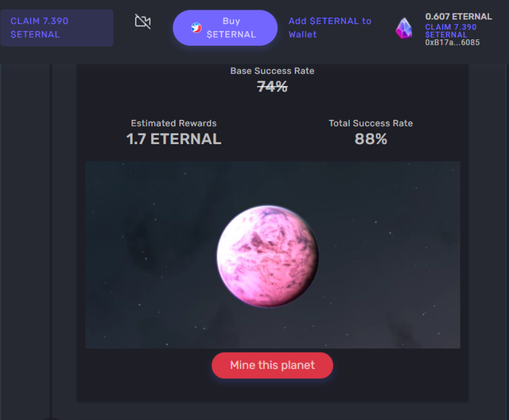This screenshot has width=509, height=420.
Task: Click the starfield area left of the planet
Action: coord(151,255)
